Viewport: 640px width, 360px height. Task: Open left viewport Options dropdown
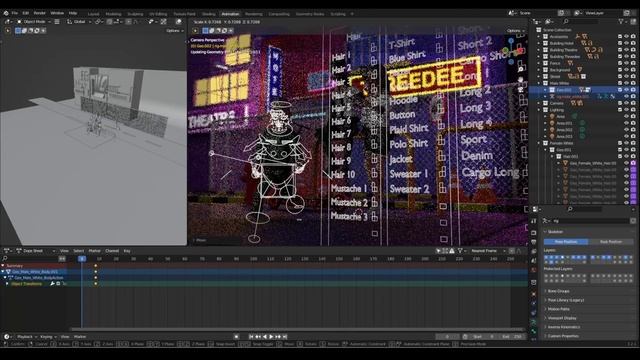coord(174,31)
